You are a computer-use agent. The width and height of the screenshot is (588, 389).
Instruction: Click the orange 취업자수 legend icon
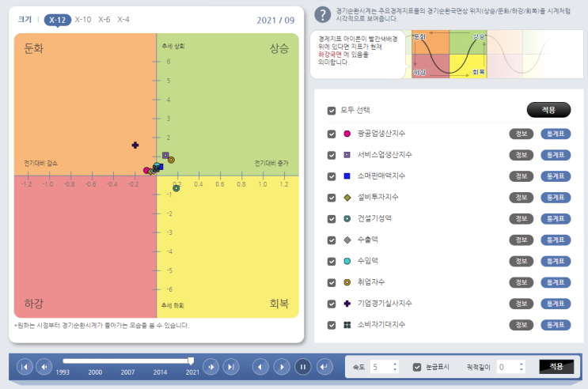coord(347,282)
